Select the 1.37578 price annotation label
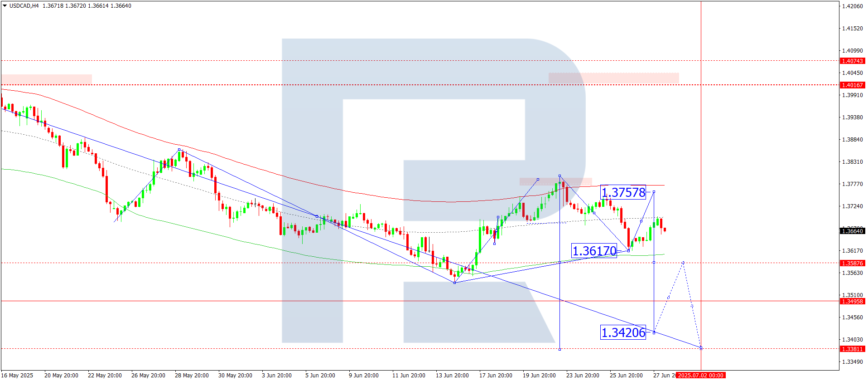Screen dimensions: 868x381 623,192
